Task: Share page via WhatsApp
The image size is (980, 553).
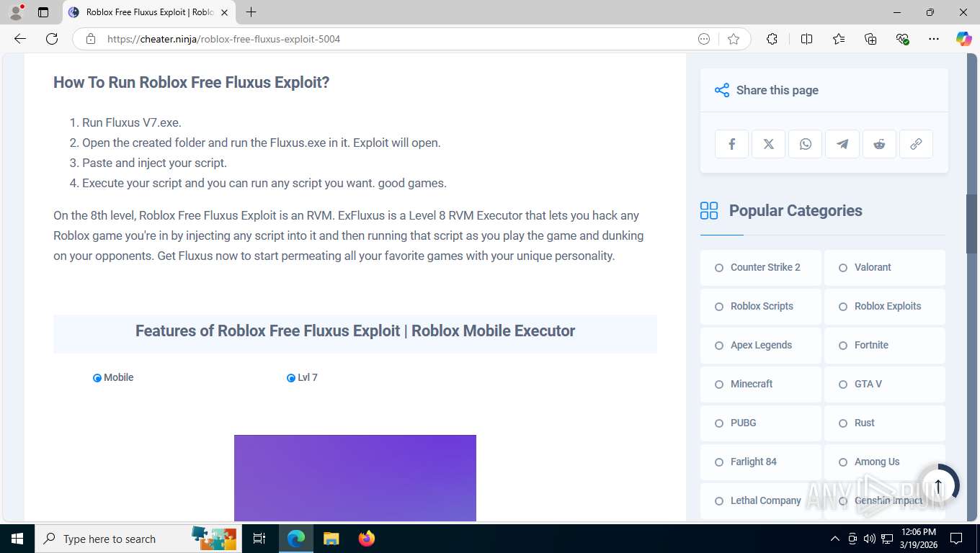Action: click(x=806, y=144)
